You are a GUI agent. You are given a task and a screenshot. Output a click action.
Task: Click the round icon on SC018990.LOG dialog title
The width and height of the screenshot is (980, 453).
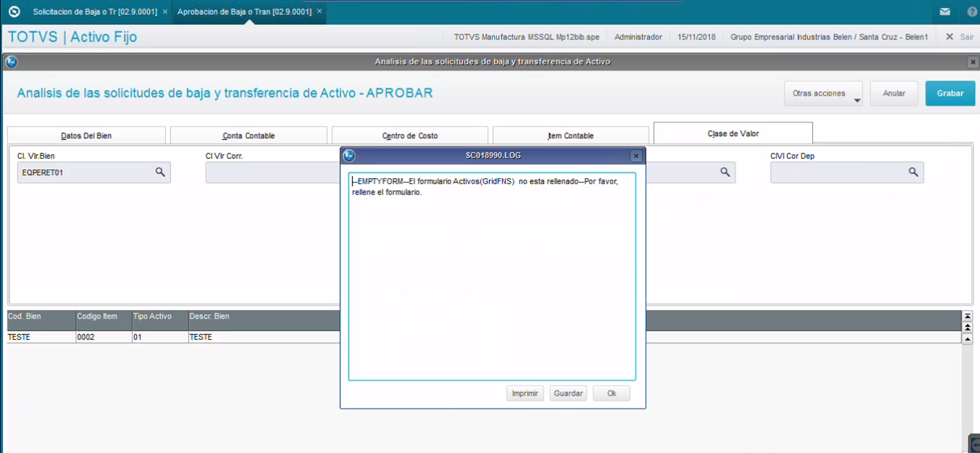click(349, 155)
